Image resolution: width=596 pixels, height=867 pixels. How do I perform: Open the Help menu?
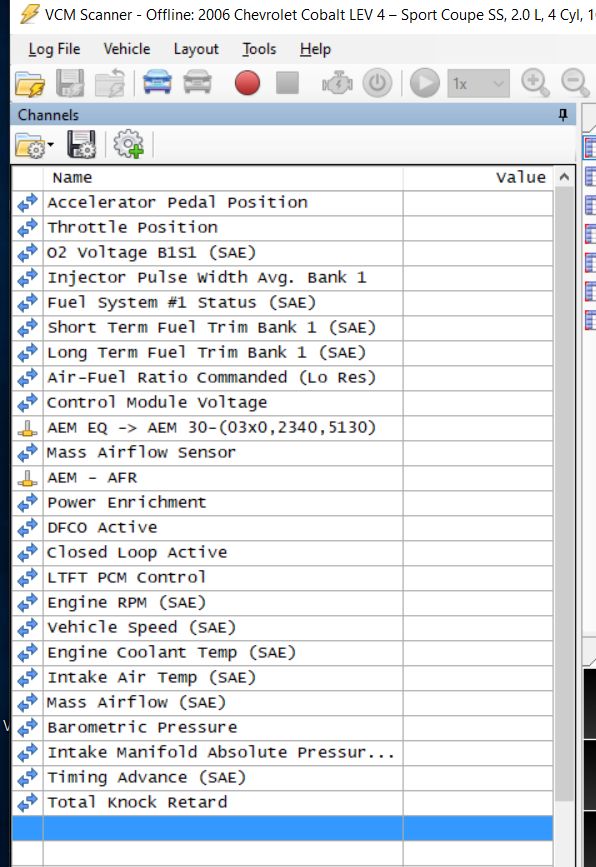point(315,49)
